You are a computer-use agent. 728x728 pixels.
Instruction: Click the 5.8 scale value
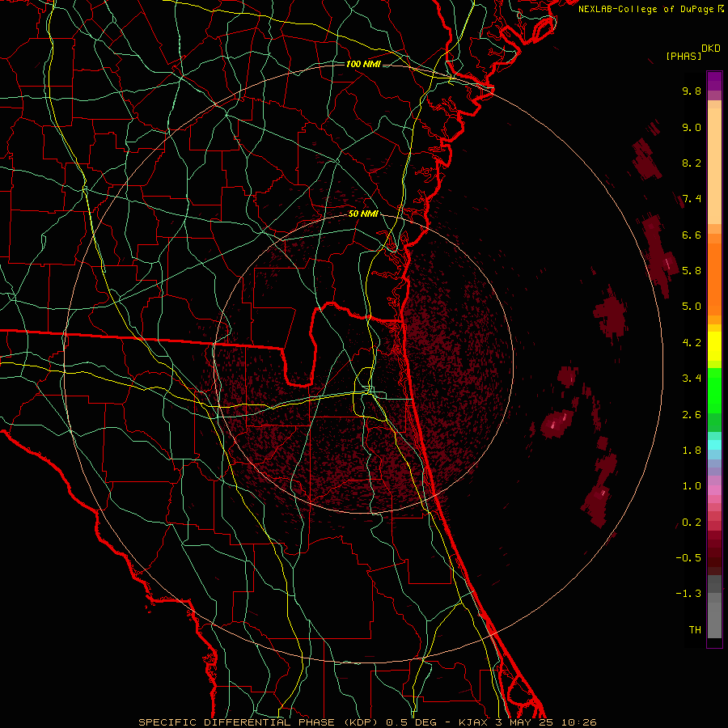tap(692, 271)
